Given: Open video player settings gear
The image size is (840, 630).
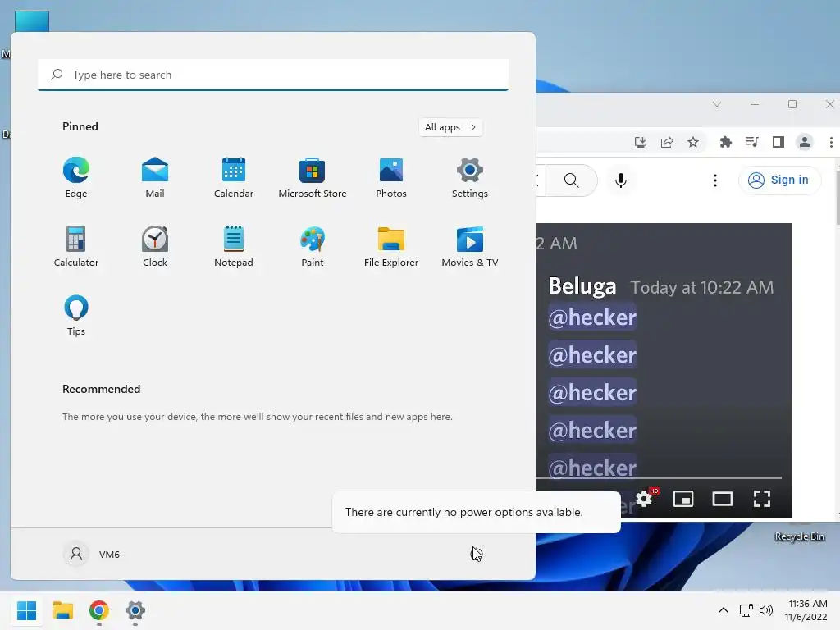Looking at the screenshot, I should tap(645, 499).
